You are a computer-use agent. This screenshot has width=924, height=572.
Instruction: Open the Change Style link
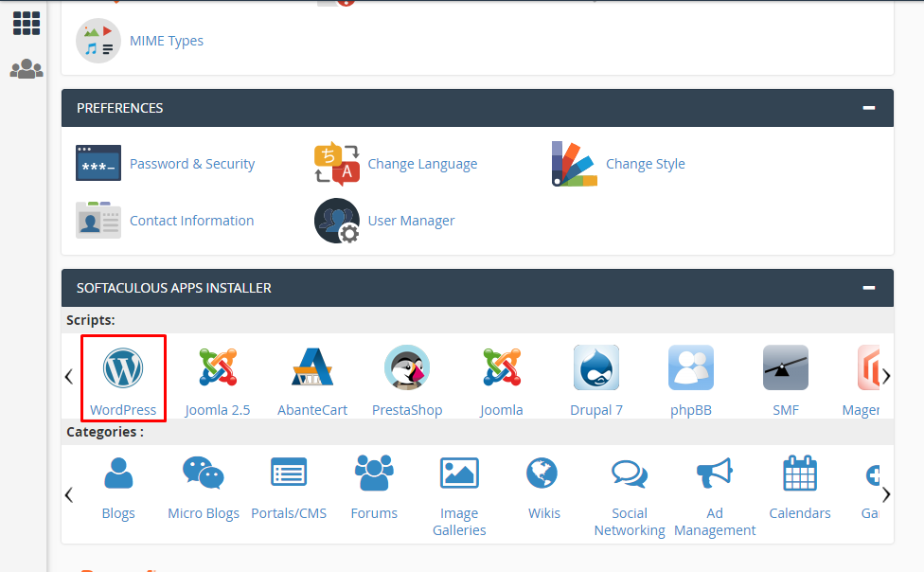646,164
